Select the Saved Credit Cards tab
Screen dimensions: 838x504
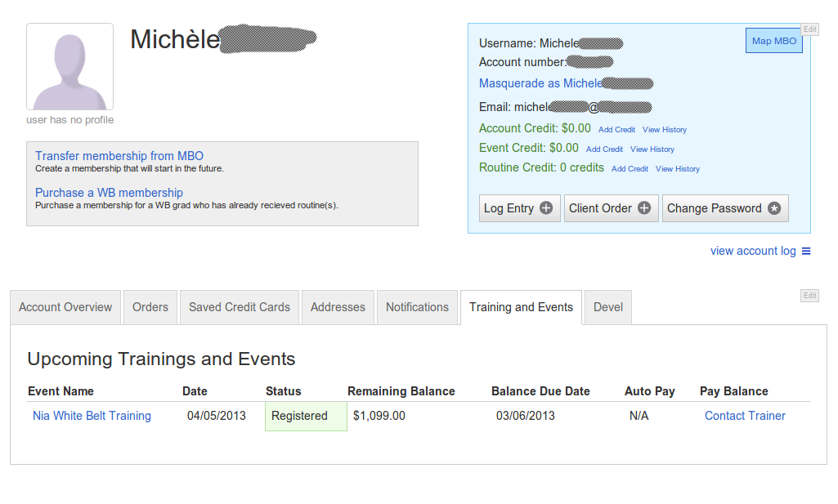pyautogui.click(x=240, y=307)
